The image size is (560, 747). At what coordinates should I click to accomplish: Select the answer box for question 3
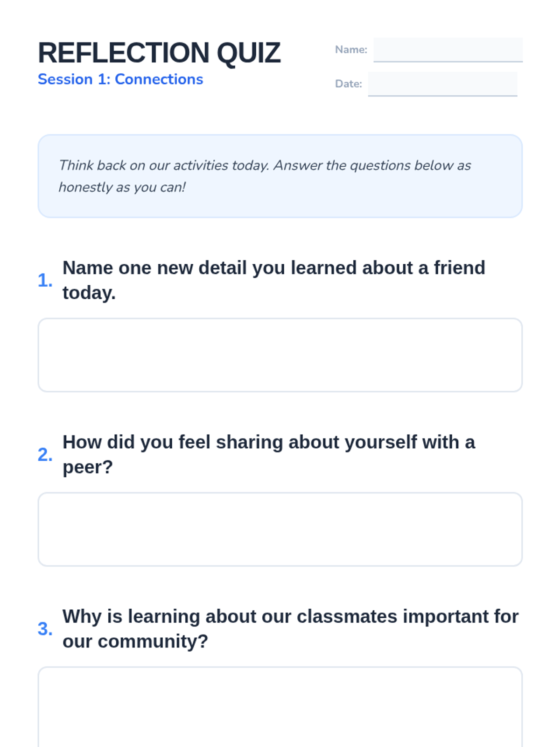[280, 707]
